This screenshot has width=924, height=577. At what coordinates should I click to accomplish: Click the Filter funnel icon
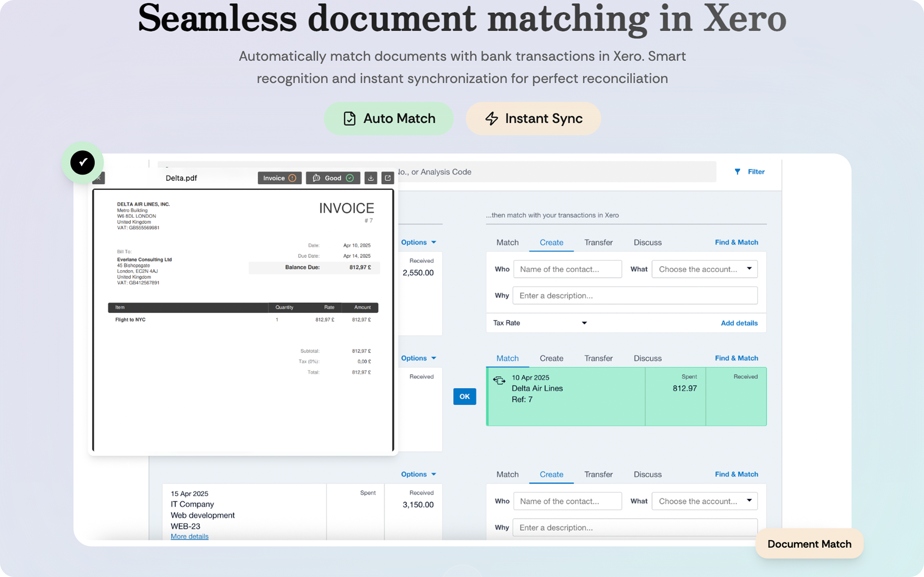click(x=737, y=172)
